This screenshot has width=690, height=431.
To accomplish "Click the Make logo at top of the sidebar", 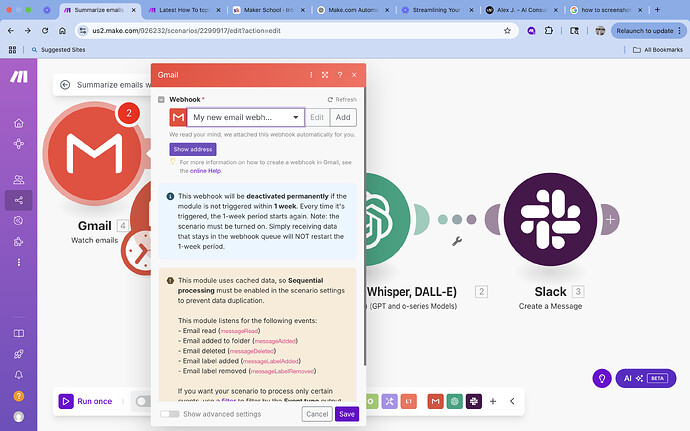I will pyautogui.click(x=19, y=77).
